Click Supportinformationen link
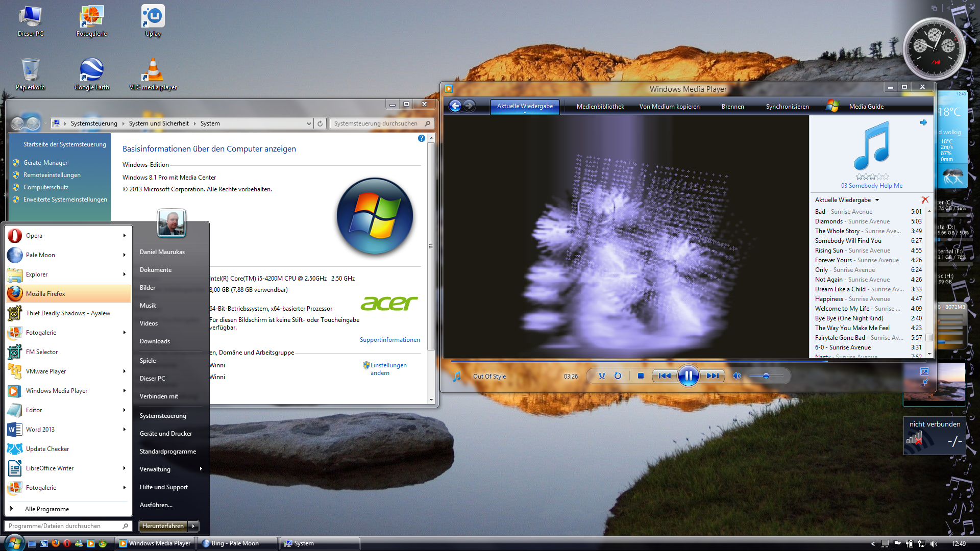Viewport: 980px width, 551px height. [x=390, y=340]
